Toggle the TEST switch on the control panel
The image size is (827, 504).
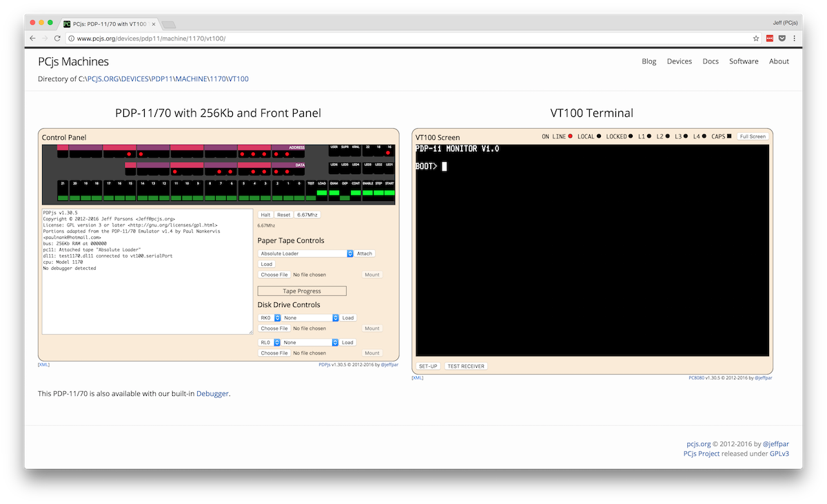pyautogui.click(x=309, y=196)
